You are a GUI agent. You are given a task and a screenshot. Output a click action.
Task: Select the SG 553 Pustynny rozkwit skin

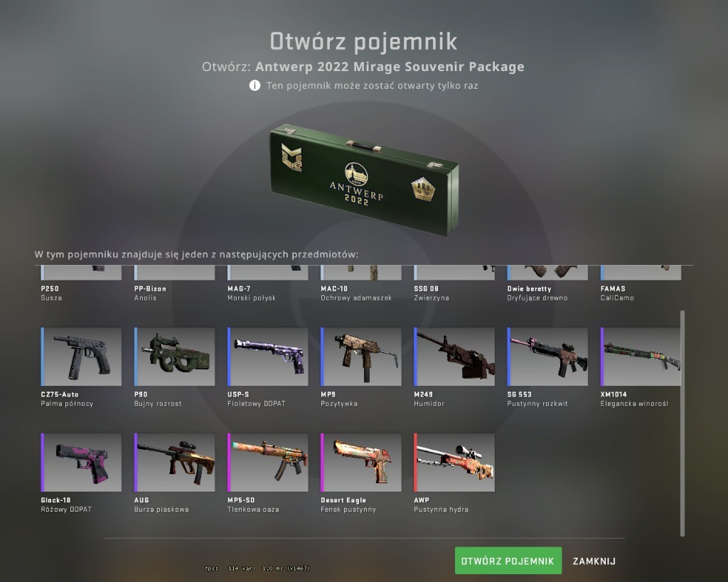(x=548, y=357)
